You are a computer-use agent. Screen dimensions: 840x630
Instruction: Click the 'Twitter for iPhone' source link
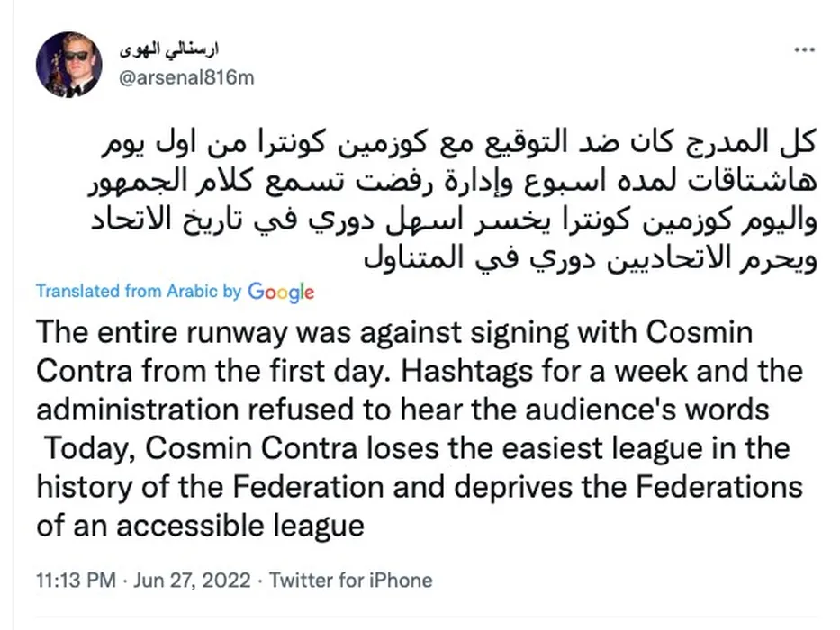tap(351, 580)
